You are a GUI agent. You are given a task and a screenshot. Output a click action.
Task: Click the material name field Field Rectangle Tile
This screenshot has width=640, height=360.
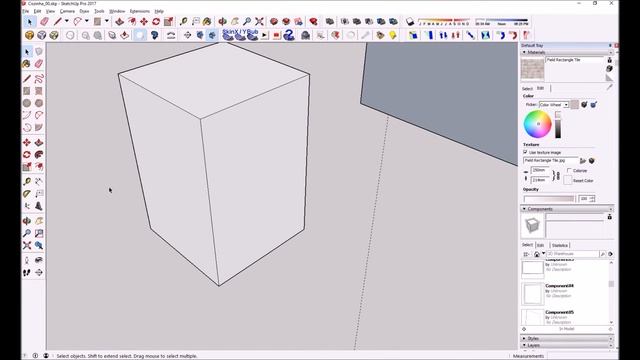click(575, 60)
